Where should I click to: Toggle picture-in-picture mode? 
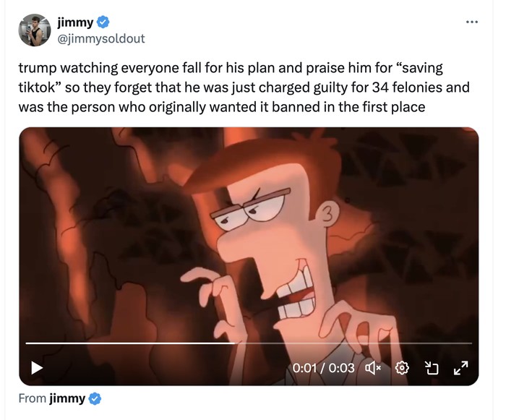click(x=432, y=368)
